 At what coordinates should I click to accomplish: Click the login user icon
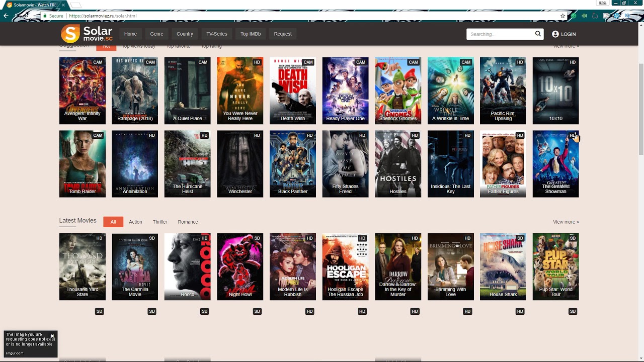555,34
